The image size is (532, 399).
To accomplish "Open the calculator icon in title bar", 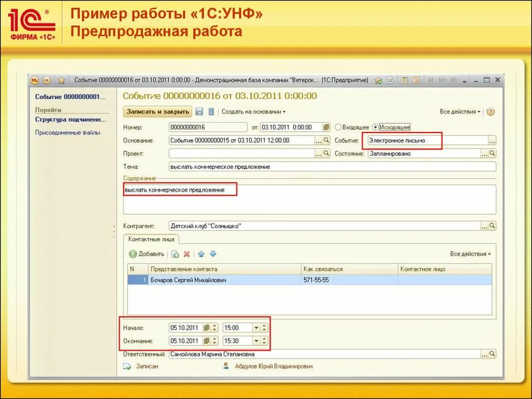I will (404, 81).
